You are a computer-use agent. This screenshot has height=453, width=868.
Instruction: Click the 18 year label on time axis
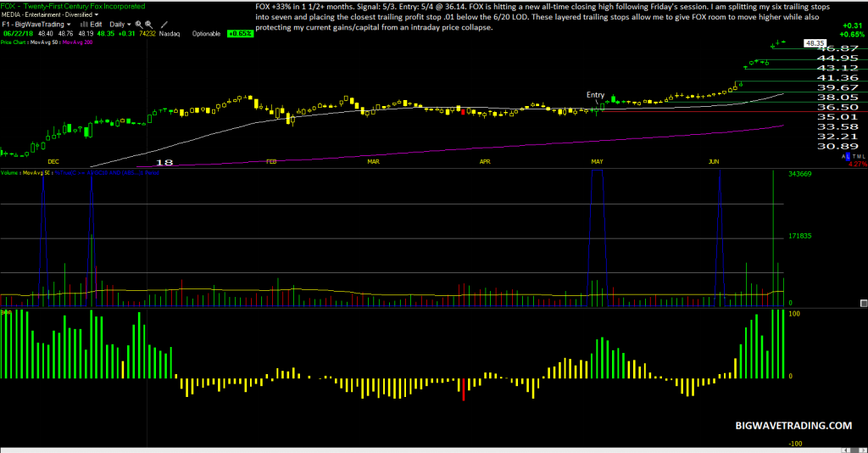point(164,162)
